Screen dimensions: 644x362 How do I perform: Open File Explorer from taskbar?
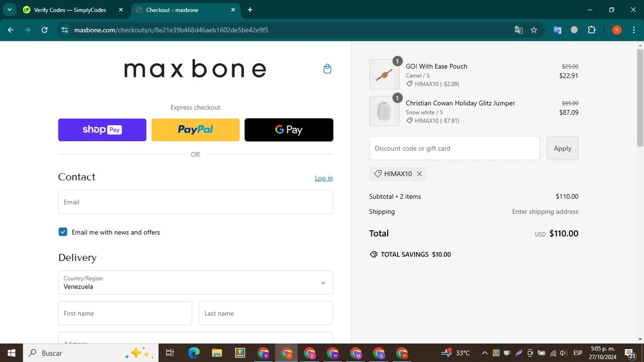click(217, 353)
